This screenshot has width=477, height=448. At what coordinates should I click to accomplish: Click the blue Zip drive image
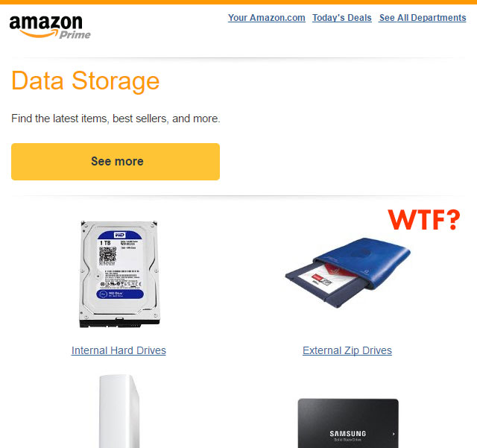pos(348,273)
